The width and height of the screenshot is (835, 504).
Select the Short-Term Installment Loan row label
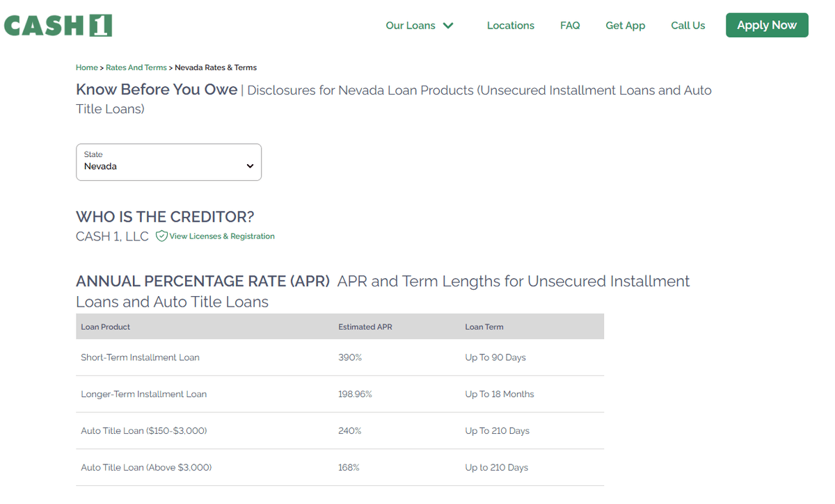pyautogui.click(x=140, y=357)
